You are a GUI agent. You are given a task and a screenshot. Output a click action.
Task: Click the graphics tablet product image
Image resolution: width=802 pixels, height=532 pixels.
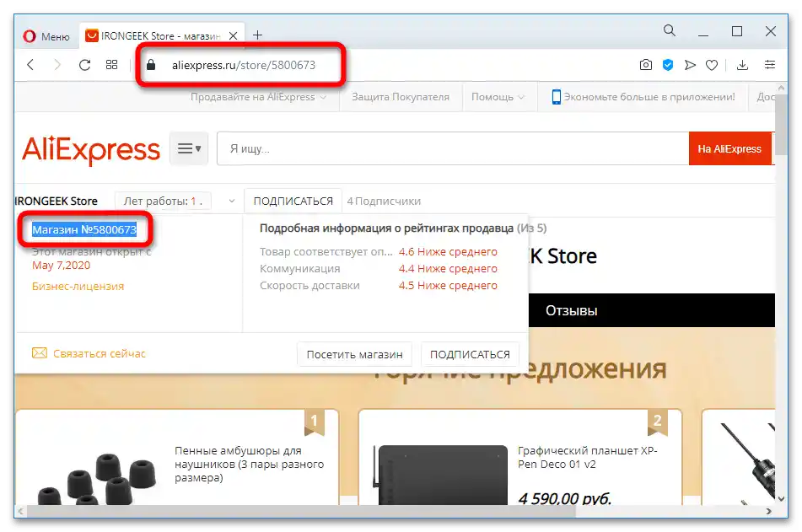point(441,475)
